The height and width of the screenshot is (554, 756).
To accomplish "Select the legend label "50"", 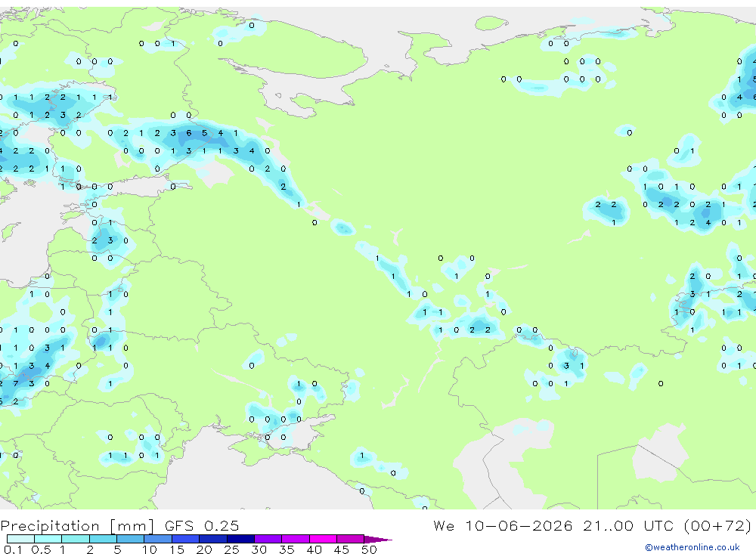I will point(369,549).
